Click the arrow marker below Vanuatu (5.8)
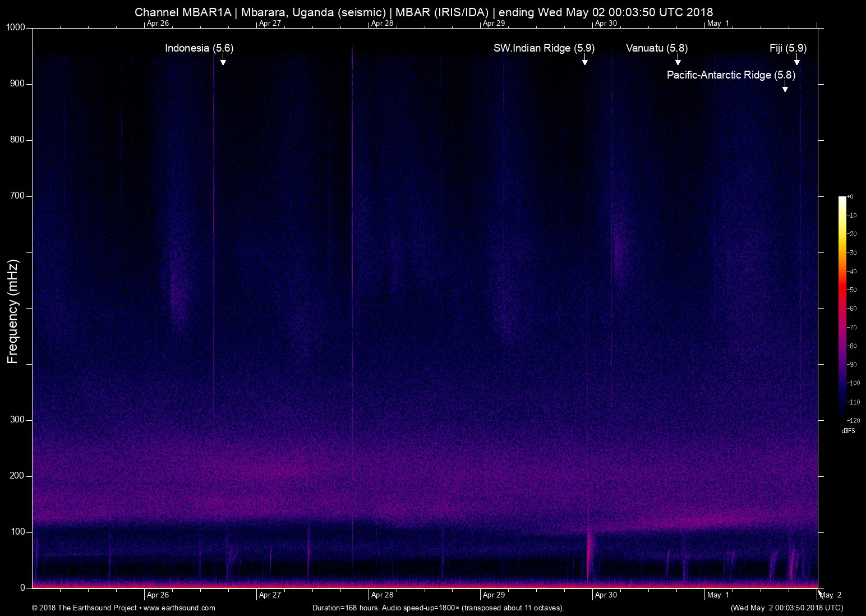Screen dimensions: 866x616 point(678,59)
